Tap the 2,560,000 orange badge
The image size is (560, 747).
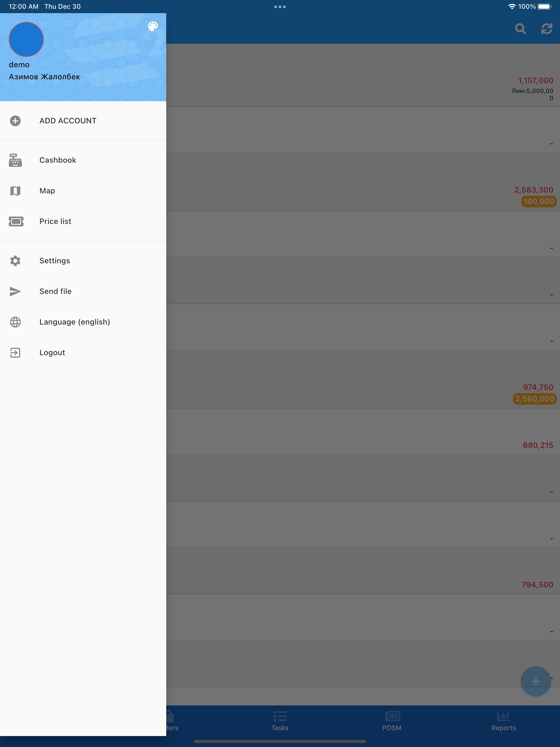535,399
